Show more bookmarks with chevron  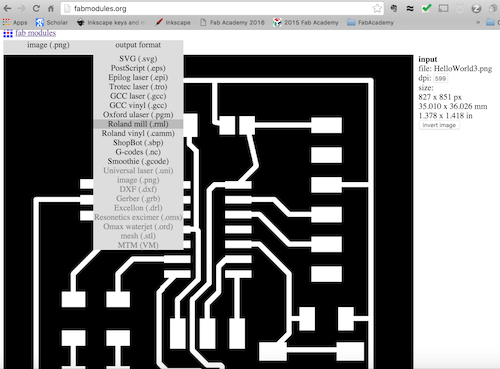pyautogui.click(x=478, y=22)
